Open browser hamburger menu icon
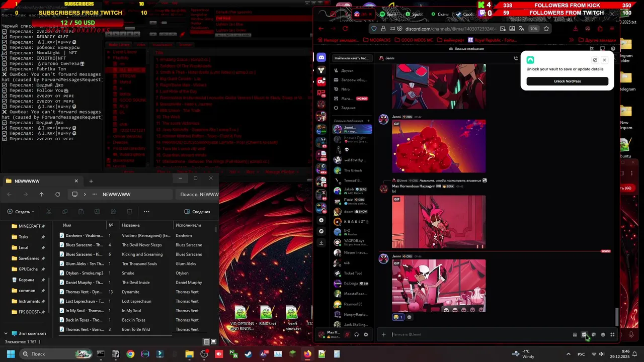 pyautogui.click(x=612, y=29)
